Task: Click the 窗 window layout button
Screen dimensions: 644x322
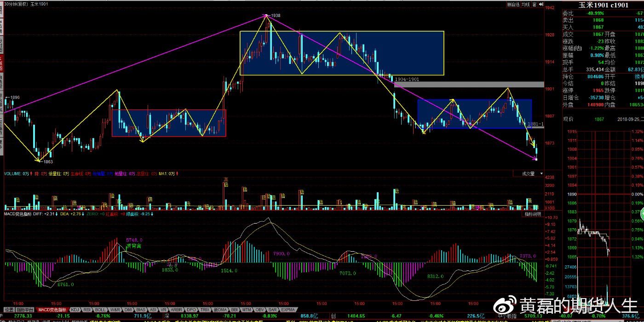Action: tap(535, 5)
